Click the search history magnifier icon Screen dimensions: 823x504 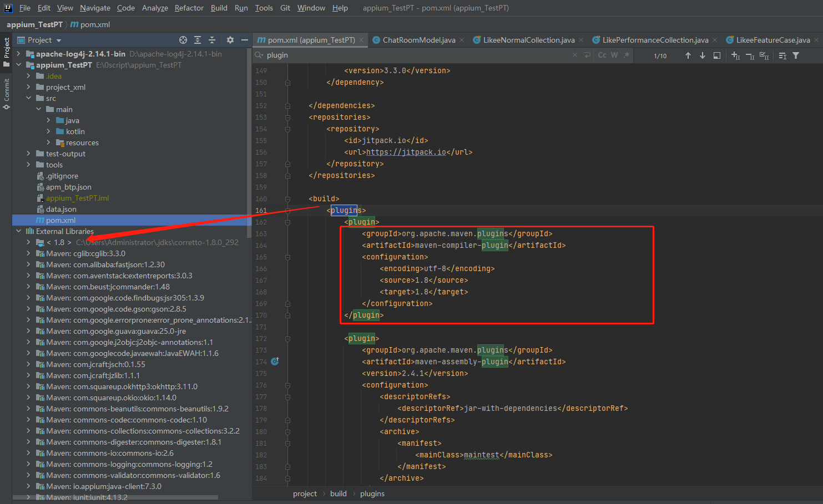[259, 55]
